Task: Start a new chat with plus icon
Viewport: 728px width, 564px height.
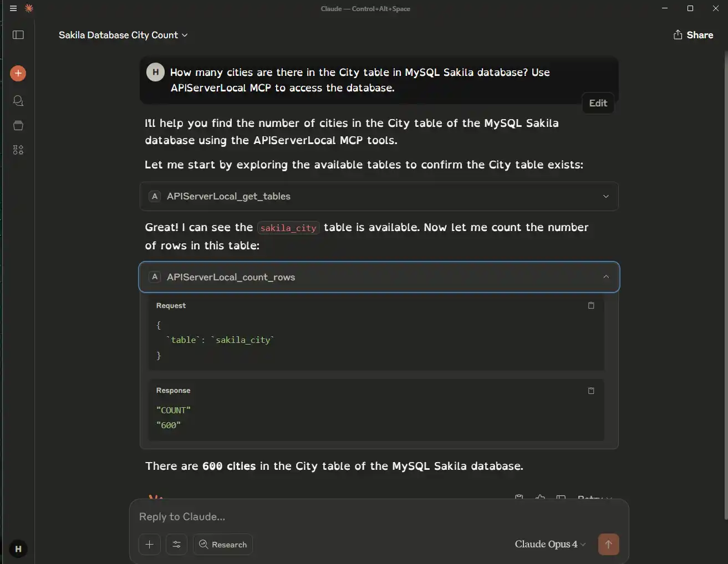Action: click(x=18, y=73)
